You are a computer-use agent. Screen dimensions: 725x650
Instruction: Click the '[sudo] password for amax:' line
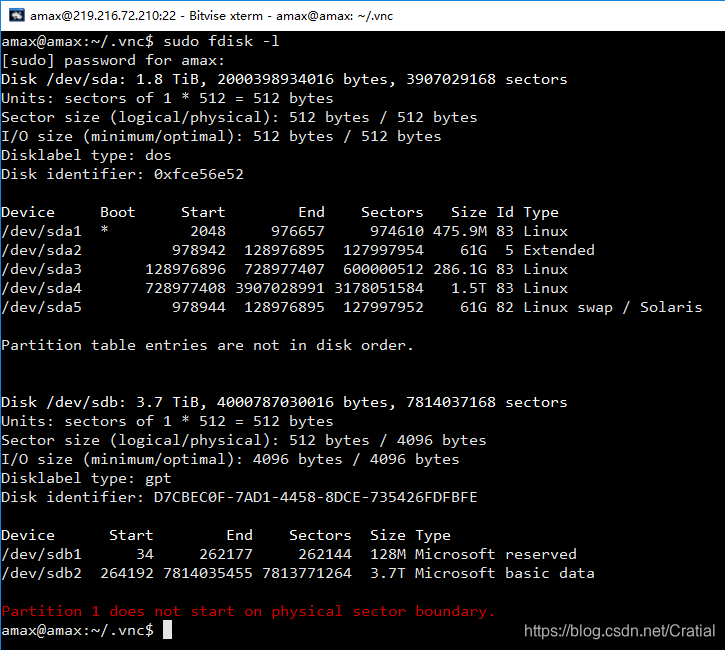[x=113, y=61]
